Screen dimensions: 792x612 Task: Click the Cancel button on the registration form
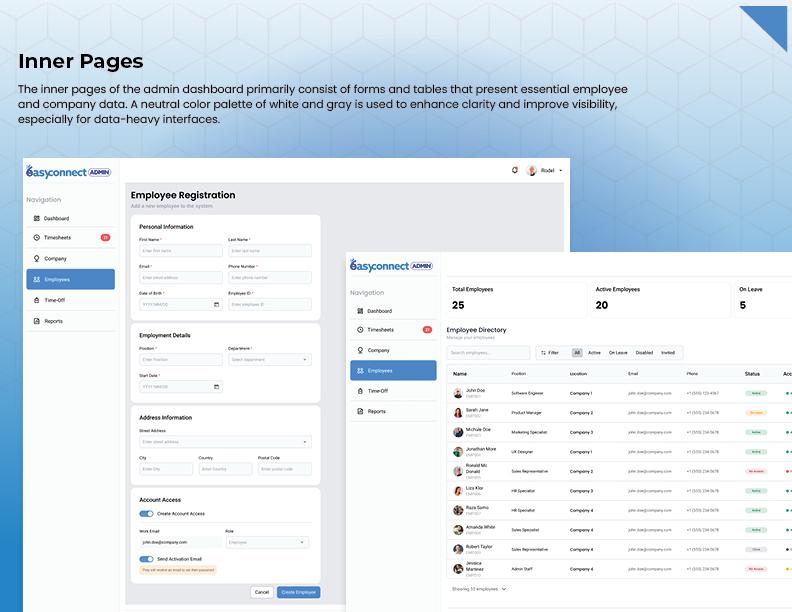(261, 592)
